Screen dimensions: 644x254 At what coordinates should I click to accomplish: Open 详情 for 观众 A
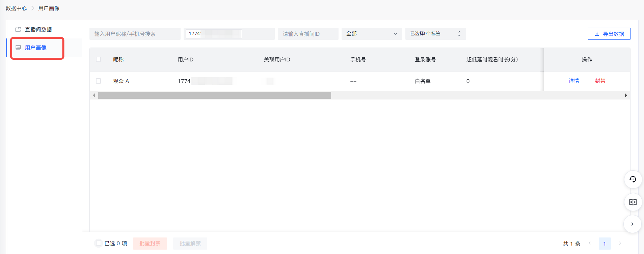tap(574, 81)
